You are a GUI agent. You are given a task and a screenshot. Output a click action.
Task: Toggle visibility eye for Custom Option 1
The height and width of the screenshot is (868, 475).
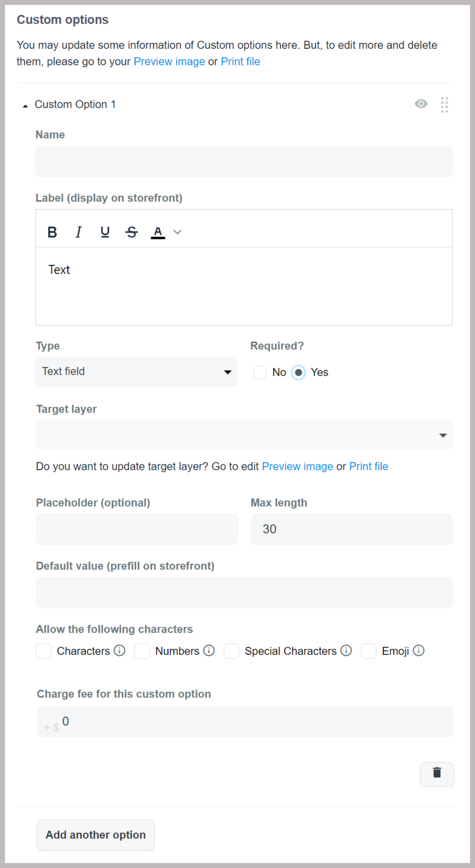pyautogui.click(x=421, y=104)
